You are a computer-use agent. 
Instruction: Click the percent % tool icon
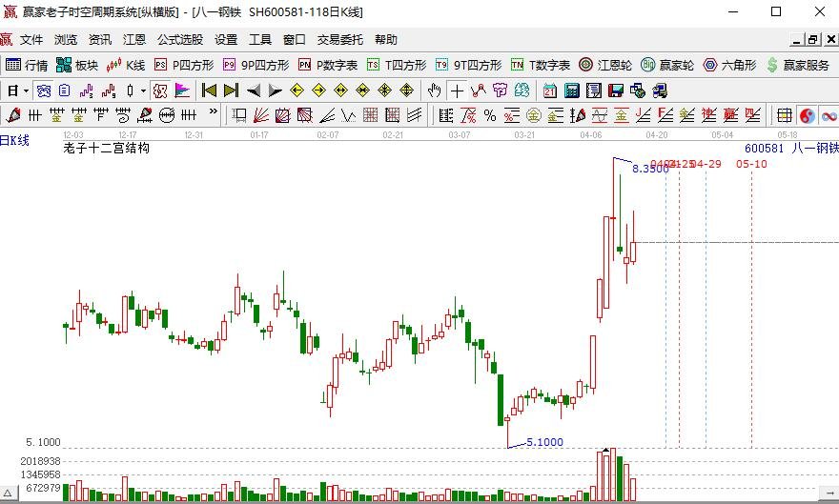tap(490, 115)
